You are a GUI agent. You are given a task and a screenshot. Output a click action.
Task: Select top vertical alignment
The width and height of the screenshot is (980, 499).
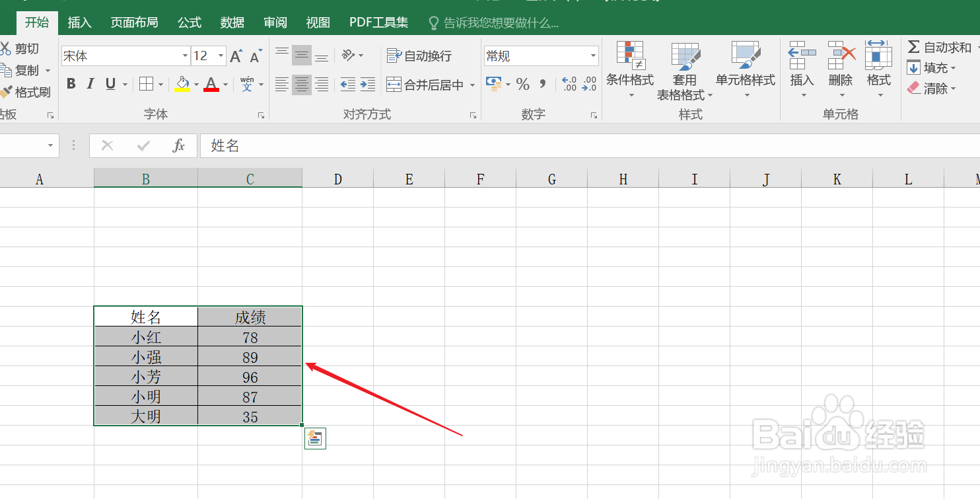(x=282, y=56)
